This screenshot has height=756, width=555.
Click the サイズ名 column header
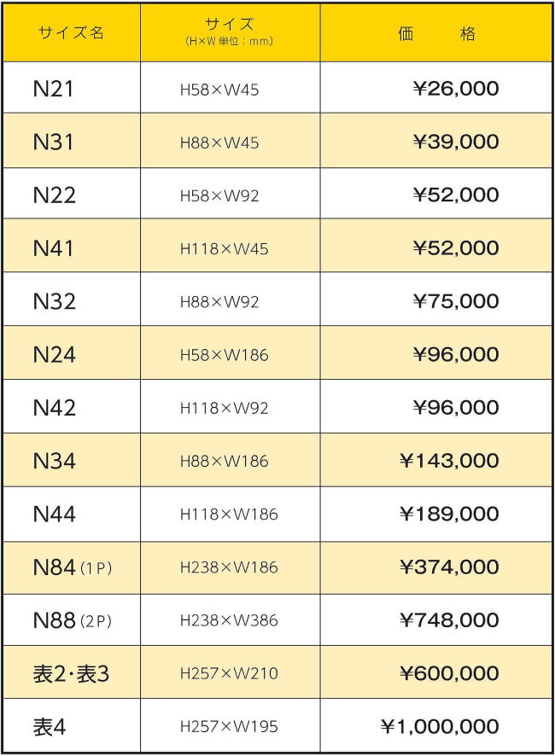click(x=71, y=33)
